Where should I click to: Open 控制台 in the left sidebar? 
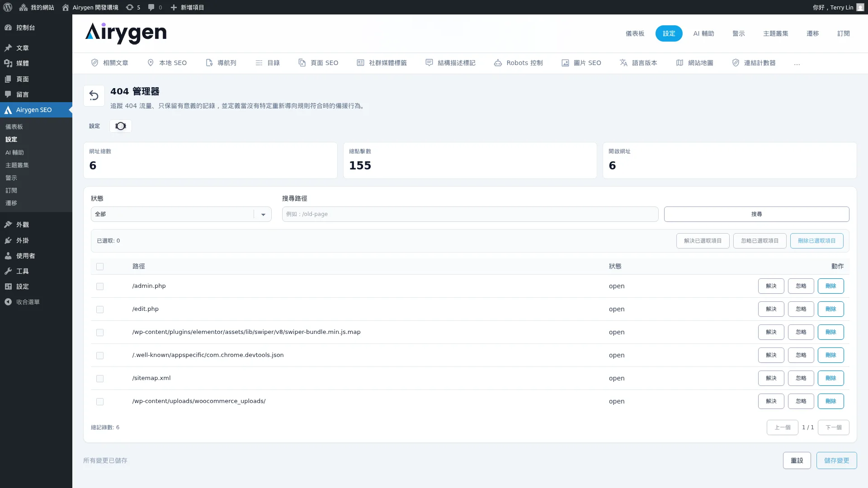point(36,28)
